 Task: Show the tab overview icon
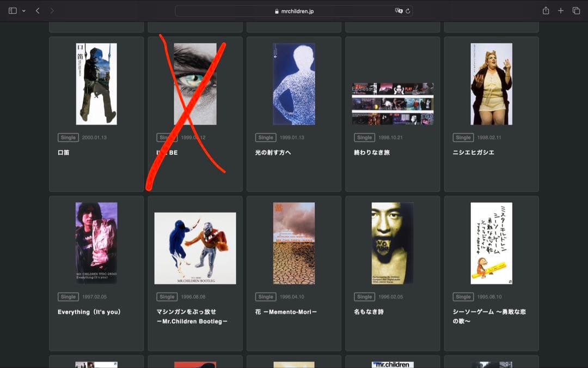pos(576,11)
